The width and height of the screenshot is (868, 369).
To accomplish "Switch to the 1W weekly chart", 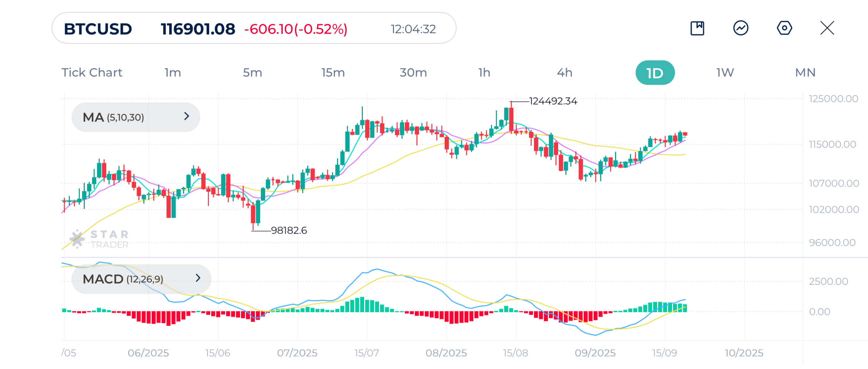I will coord(724,72).
